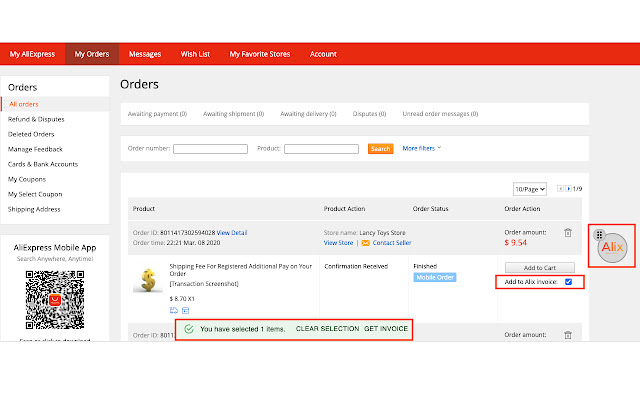Click the first small blue icon under price
The height and width of the screenshot is (400, 640).
pos(173,310)
